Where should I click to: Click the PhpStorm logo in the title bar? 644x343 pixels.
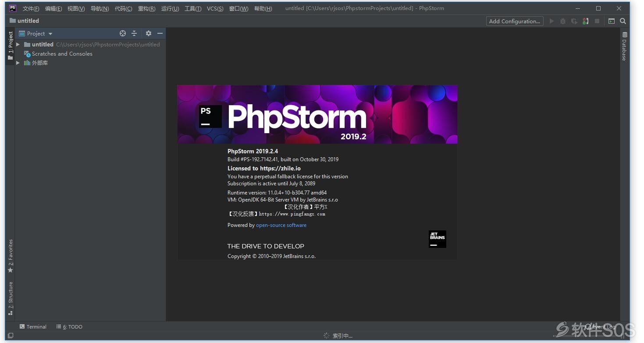tap(12, 8)
